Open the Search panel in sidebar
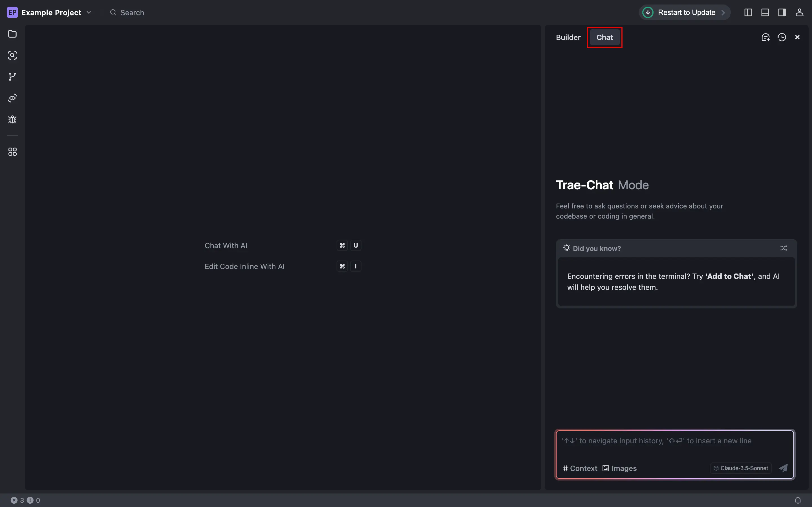812x507 pixels. (12, 55)
